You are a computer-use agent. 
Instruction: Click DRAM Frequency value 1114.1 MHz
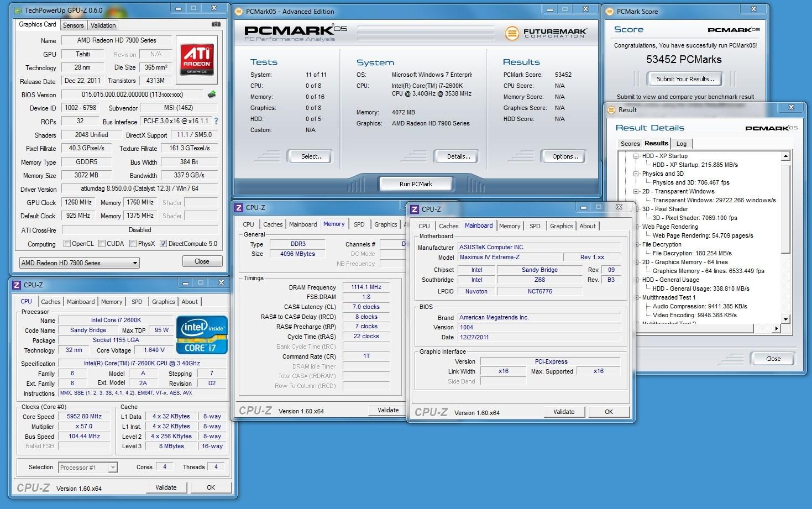[x=366, y=287]
